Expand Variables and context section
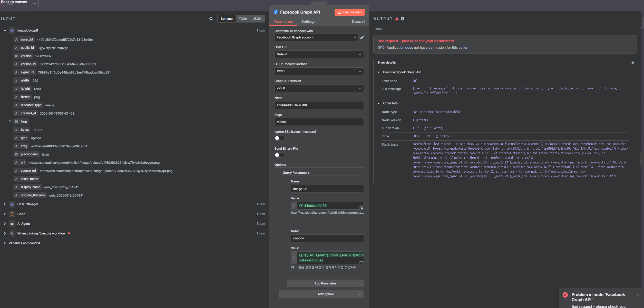 click(5, 243)
